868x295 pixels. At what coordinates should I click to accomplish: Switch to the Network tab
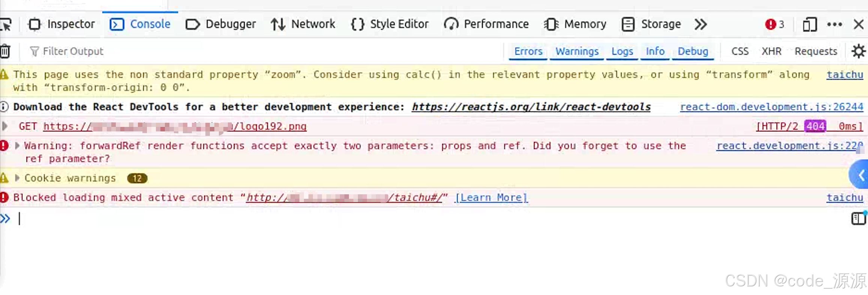click(x=313, y=24)
